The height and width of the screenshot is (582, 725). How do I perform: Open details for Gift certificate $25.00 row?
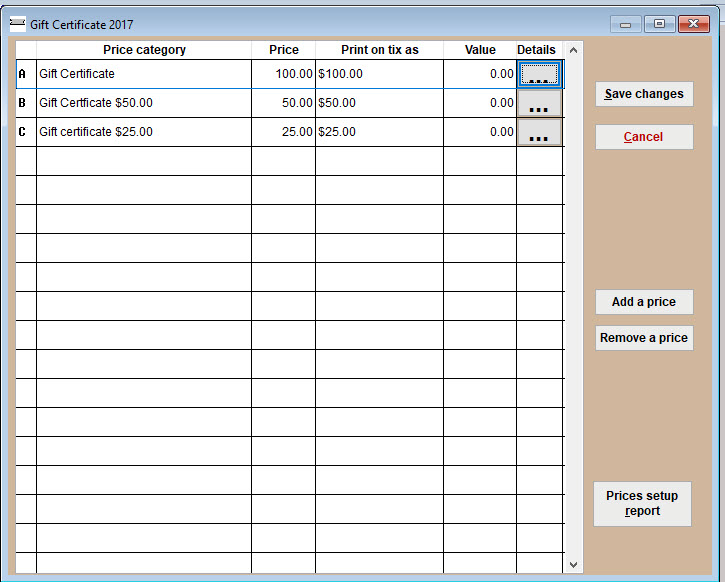click(x=539, y=132)
